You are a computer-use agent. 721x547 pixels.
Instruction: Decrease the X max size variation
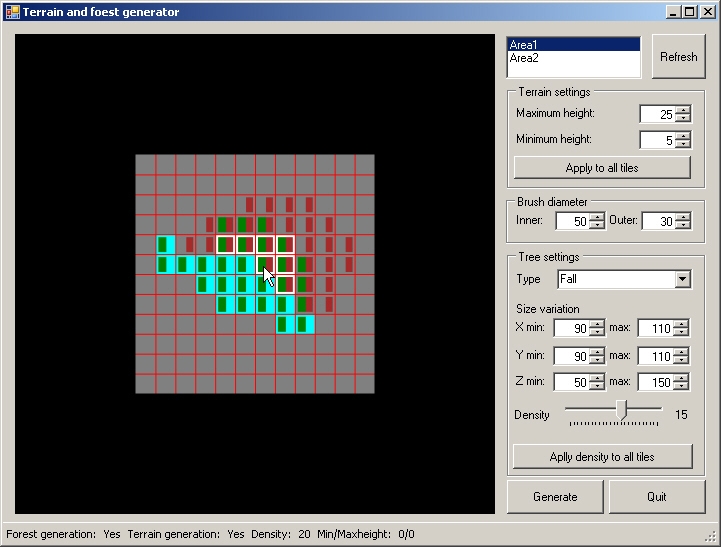[x=681, y=332]
